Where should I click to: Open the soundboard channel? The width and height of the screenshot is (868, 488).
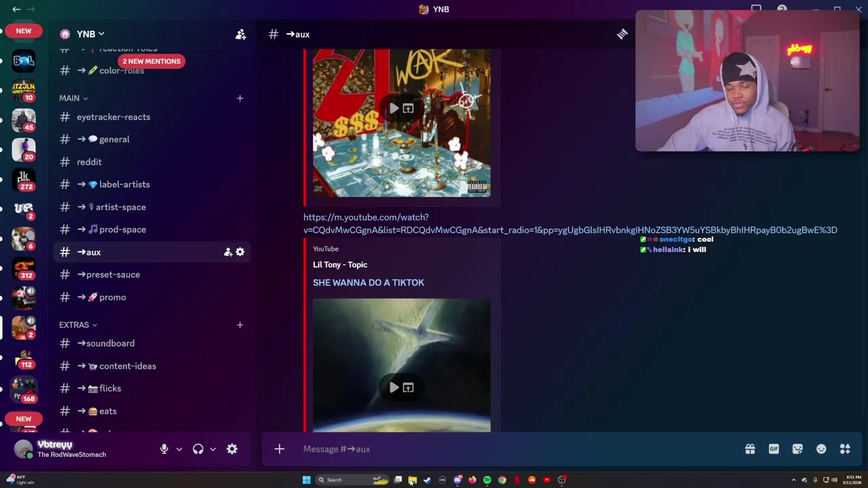click(152, 343)
